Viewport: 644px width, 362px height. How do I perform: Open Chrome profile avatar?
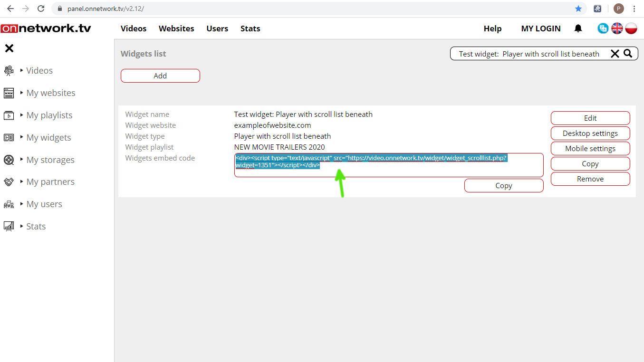[x=618, y=9]
